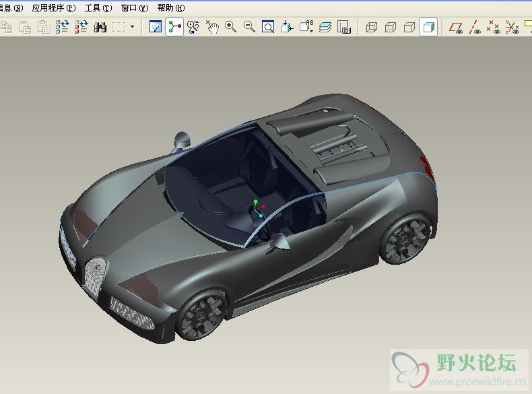Toggle the spin center display
Screen dimensions: 532x394
(175, 27)
